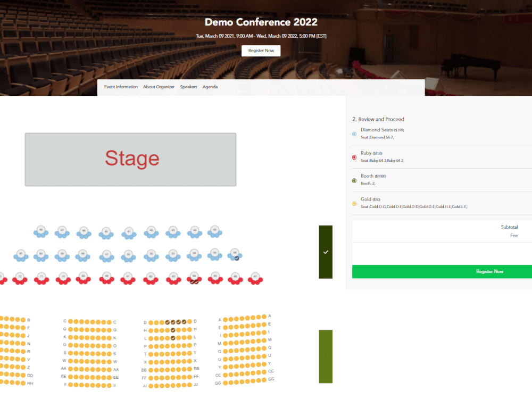
Task: Select Ruby table 72
Action: (x=20, y=279)
